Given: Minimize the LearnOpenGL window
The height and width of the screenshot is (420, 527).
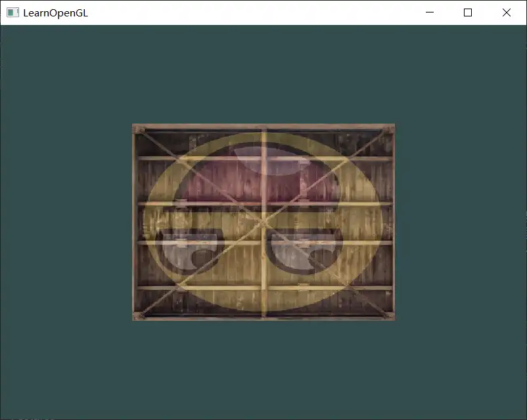Looking at the screenshot, I should 430,12.
